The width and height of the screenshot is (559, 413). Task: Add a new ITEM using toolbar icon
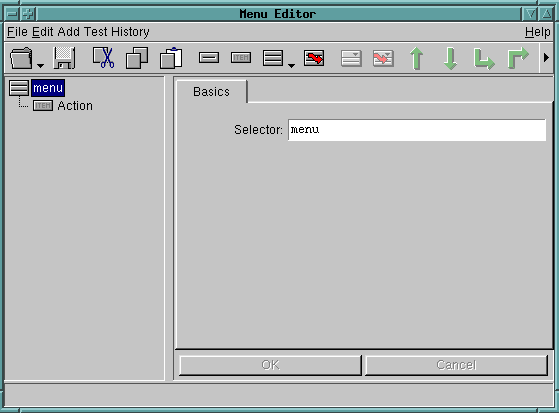pos(241,57)
